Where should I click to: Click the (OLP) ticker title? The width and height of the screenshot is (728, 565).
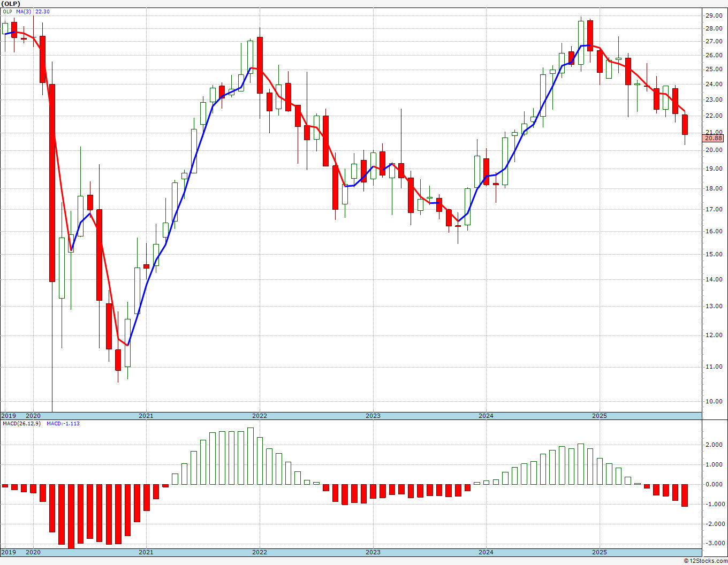(11, 4)
